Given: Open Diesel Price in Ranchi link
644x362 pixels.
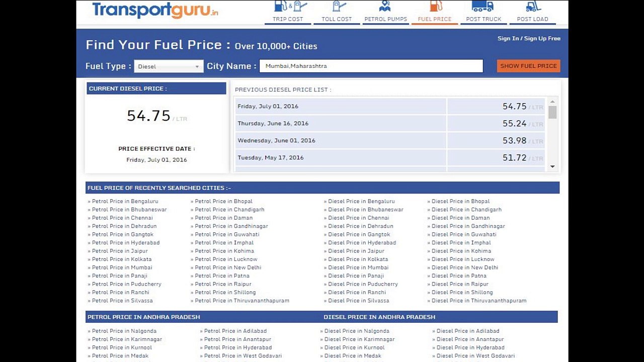Looking at the screenshot, I should (357, 292).
